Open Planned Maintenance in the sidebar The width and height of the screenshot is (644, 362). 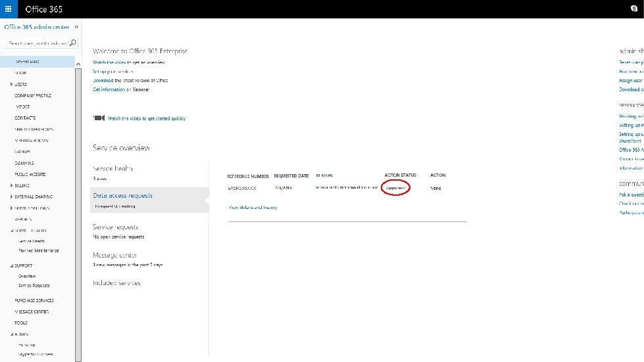point(39,250)
